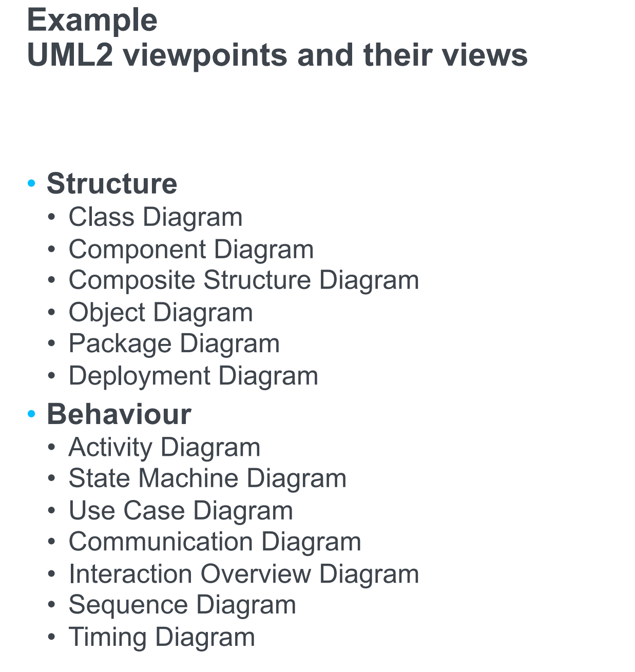Select the Deployment Diagram entry
The image size is (635, 672).
coord(194,376)
